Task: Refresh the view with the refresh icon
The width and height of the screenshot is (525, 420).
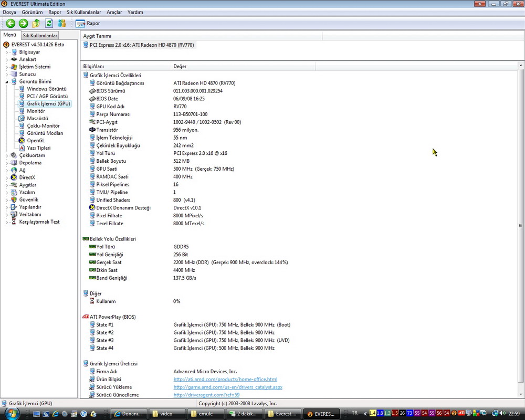Action: [49, 23]
